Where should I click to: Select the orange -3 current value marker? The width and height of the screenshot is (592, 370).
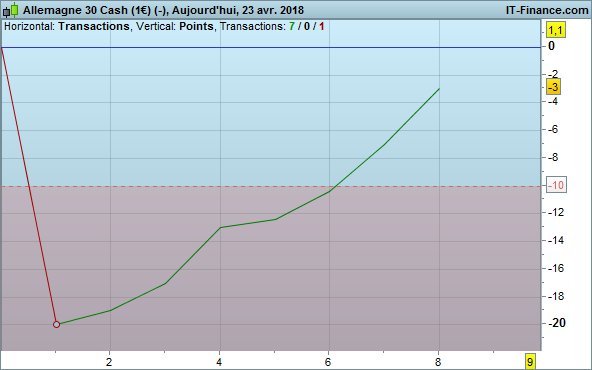553,87
